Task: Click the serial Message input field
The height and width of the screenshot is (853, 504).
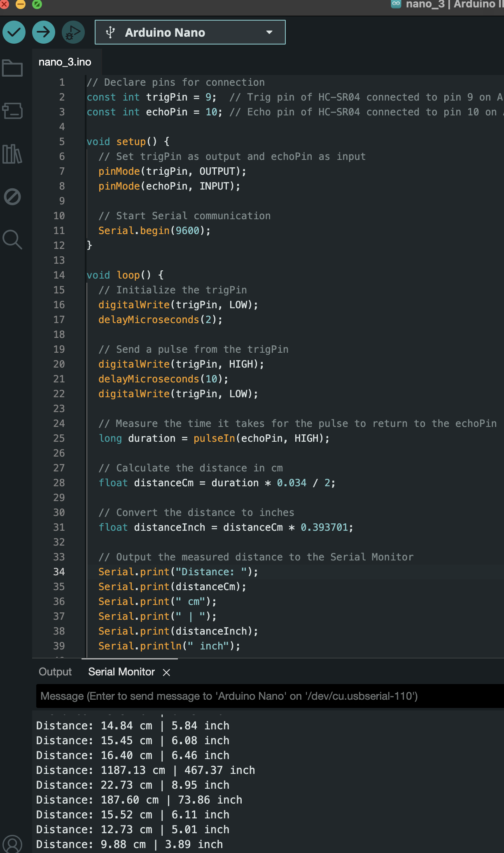Action: coord(270,696)
